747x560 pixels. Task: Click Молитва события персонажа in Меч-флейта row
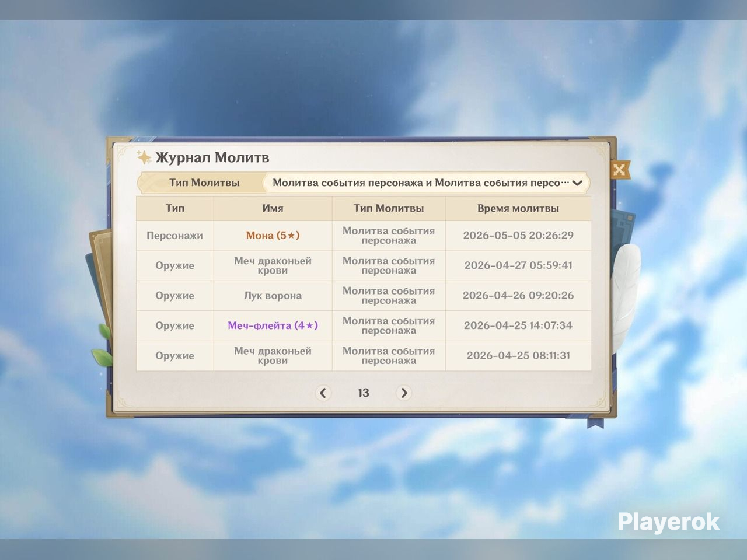point(389,325)
